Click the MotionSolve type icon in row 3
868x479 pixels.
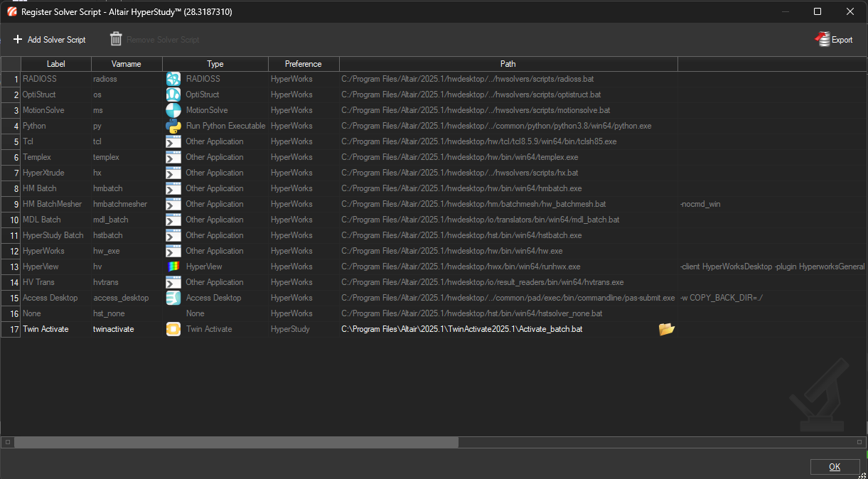tap(173, 110)
